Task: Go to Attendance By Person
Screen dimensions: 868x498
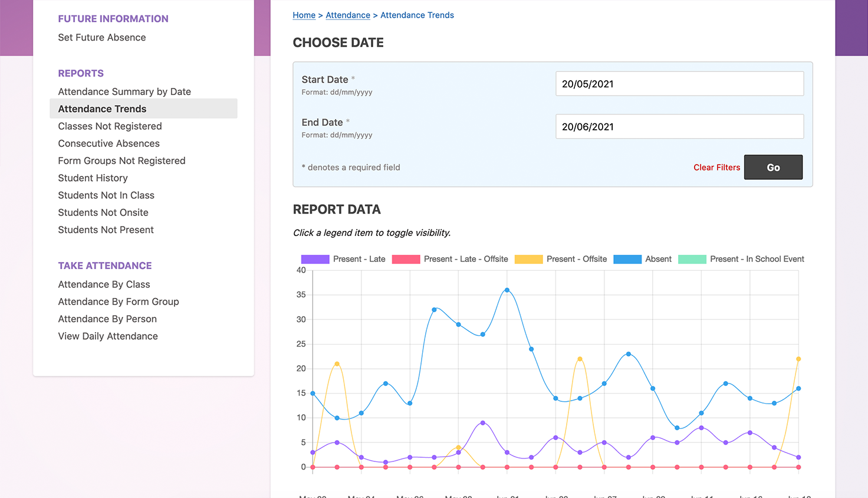Action: (x=107, y=319)
